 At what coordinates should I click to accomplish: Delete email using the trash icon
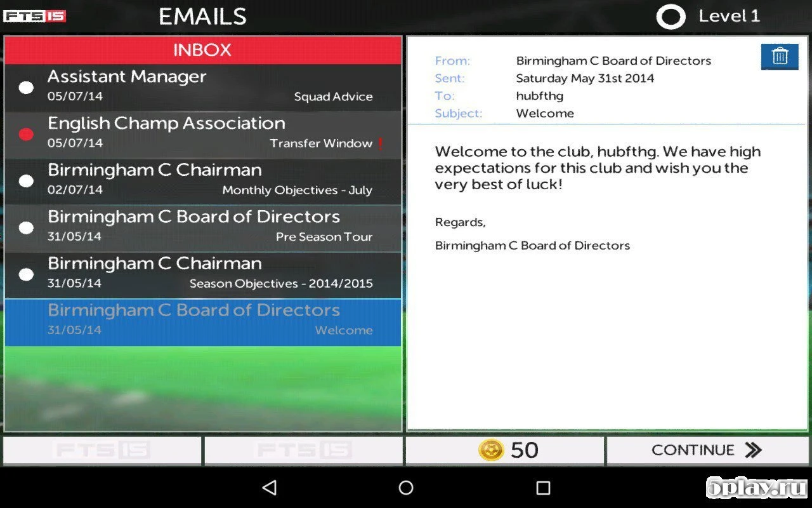780,57
